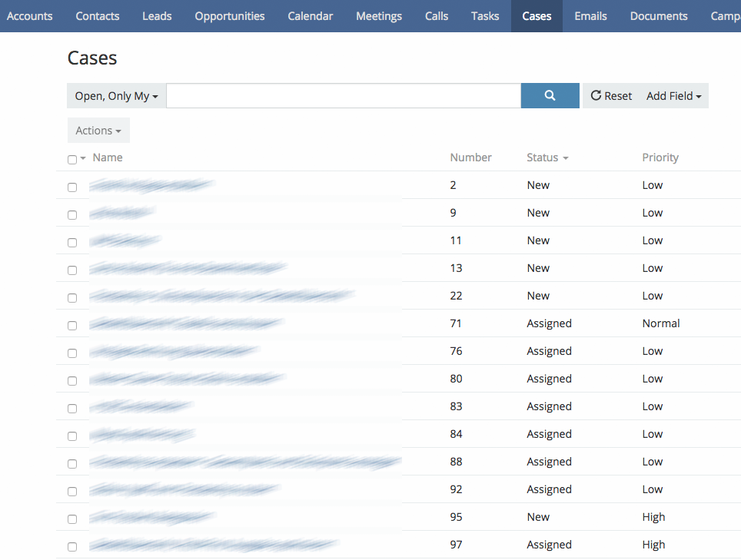
Task: Open the 'Open, Only My' filter dropdown
Action: click(115, 95)
